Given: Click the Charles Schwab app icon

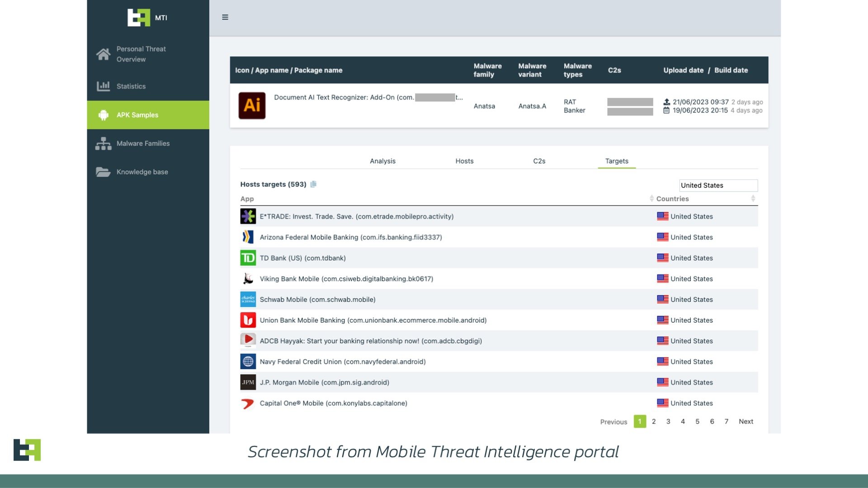Looking at the screenshot, I should pos(248,300).
